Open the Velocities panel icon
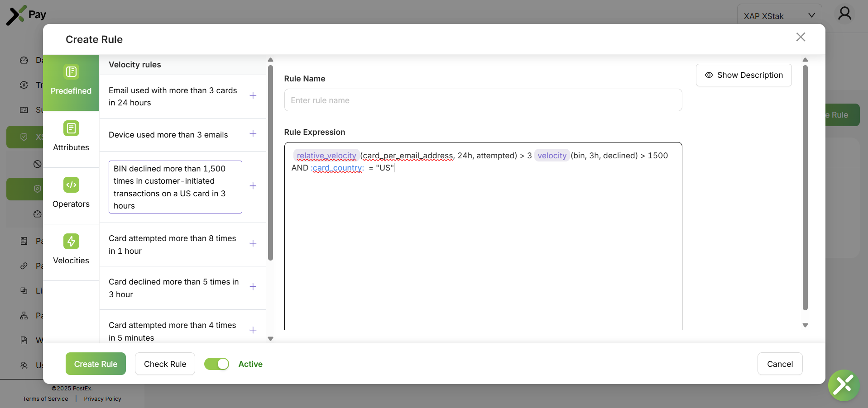This screenshot has height=408, width=868. 71,242
